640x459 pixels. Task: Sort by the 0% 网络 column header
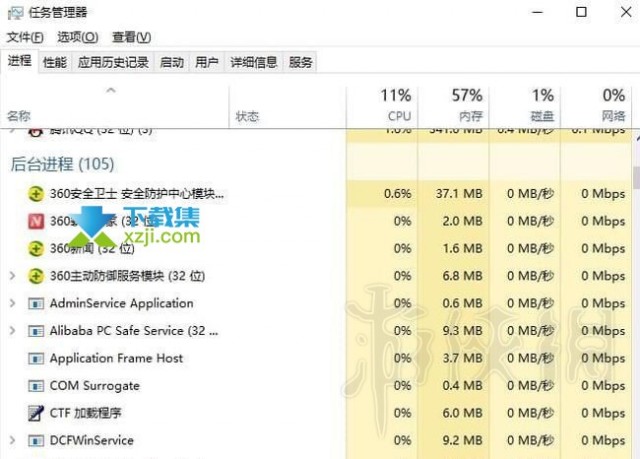point(596,107)
